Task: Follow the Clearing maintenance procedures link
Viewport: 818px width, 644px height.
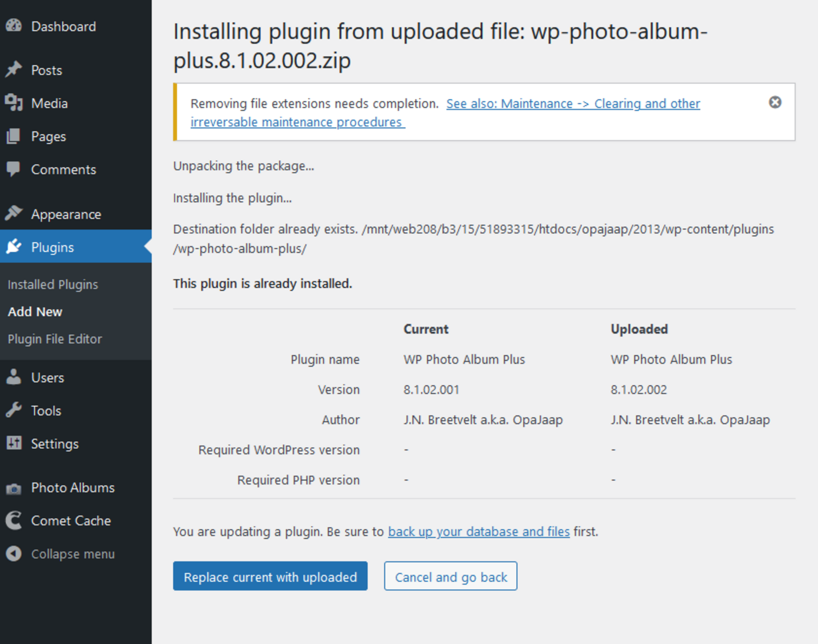Action: [573, 104]
